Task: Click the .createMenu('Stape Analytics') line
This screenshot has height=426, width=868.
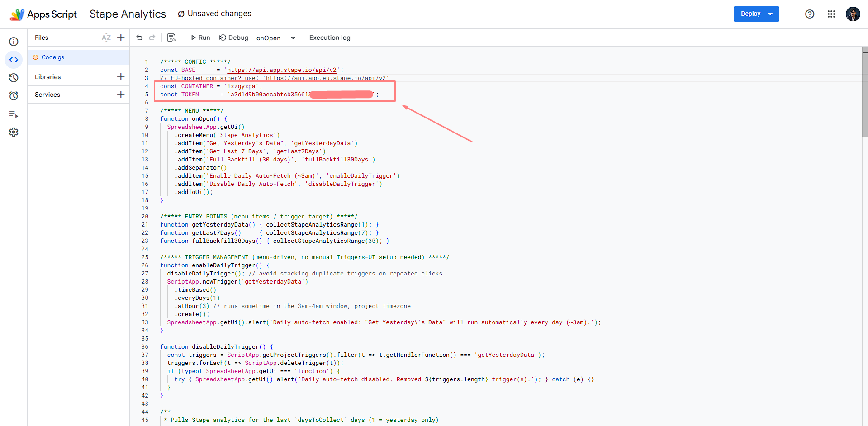Action: 227,135
